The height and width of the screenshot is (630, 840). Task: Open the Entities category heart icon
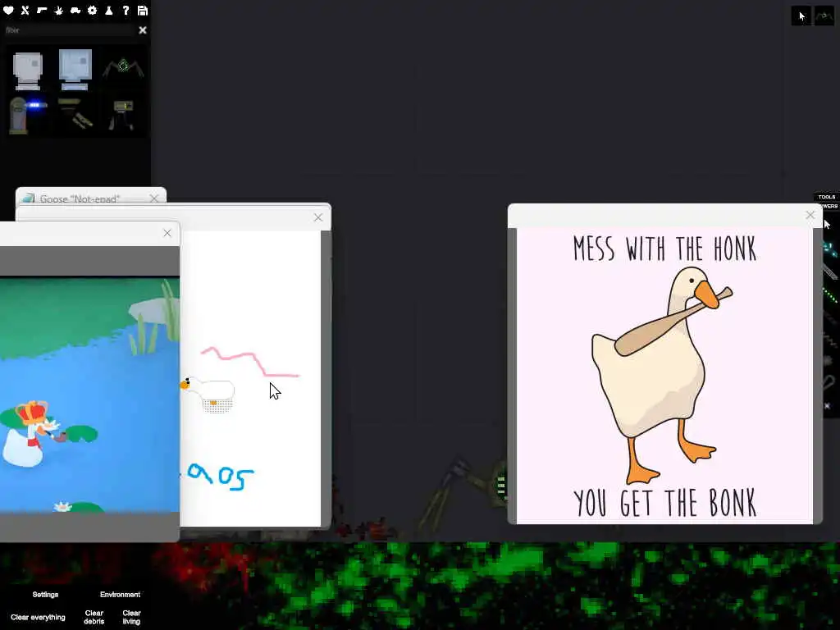pos(8,10)
